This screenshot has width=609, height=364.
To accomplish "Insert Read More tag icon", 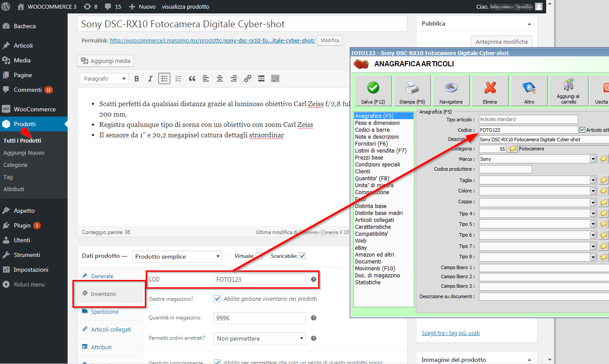I will (x=261, y=79).
